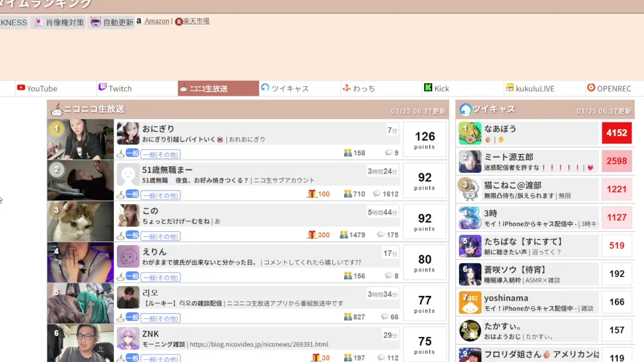Screen dimensions: 644x362
Task: Open the なあぼう channel name
Action: 500,129
